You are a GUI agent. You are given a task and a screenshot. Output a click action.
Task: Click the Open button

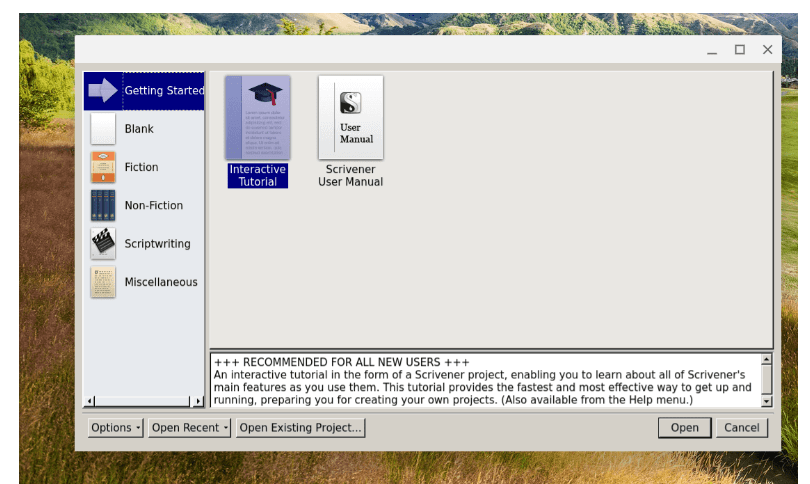pos(684,428)
